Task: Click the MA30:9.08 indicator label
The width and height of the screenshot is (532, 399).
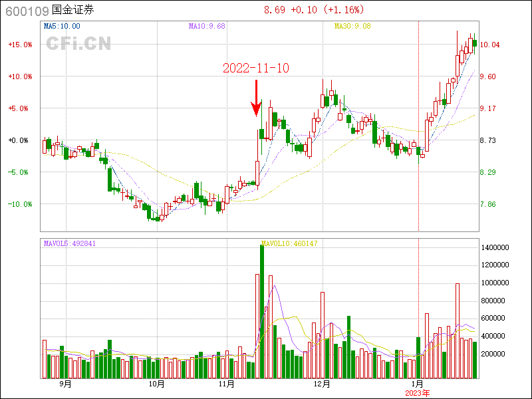Action: coord(352,26)
